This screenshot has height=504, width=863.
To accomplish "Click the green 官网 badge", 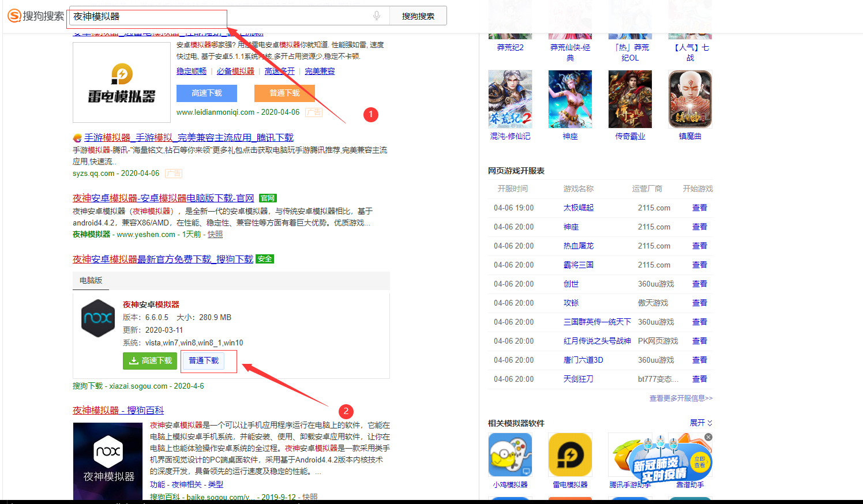I will [267, 198].
